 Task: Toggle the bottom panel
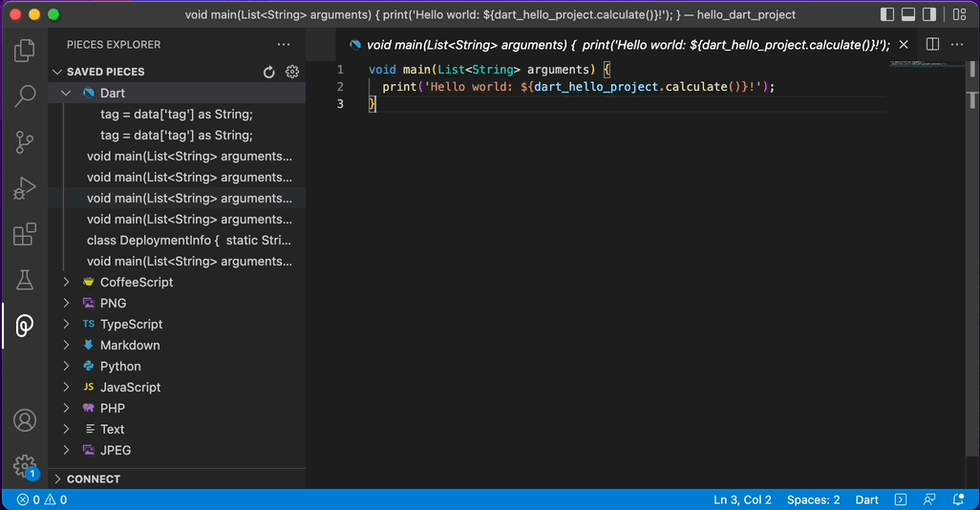point(908,14)
